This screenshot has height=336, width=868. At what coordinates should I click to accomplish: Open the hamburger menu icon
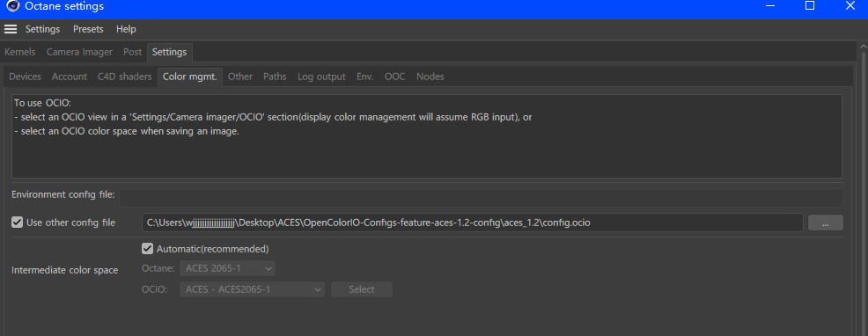click(x=11, y=29)
